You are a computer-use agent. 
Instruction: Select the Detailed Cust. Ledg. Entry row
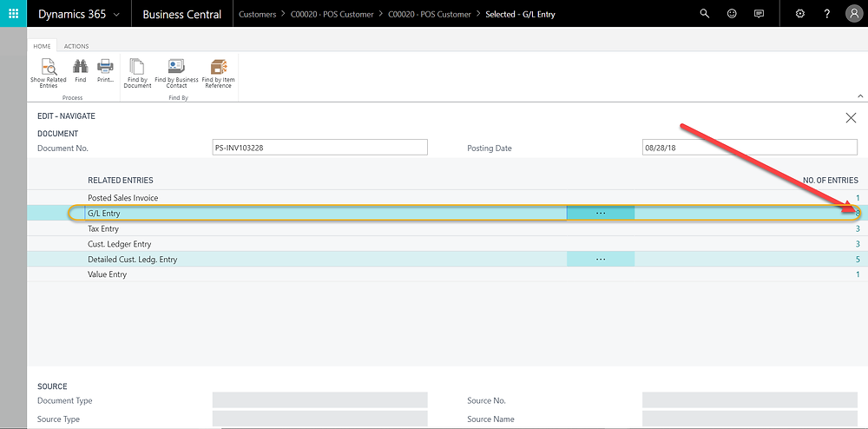click(447, 259)
